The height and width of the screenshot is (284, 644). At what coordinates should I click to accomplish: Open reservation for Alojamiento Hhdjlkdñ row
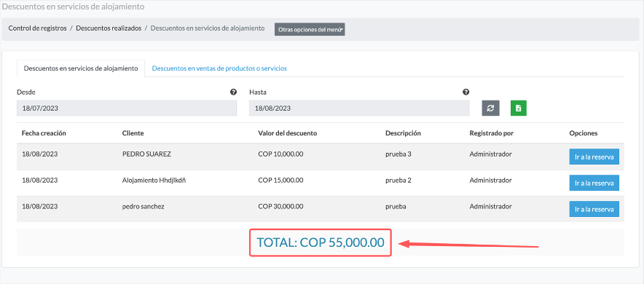click(x=594, y=183)
